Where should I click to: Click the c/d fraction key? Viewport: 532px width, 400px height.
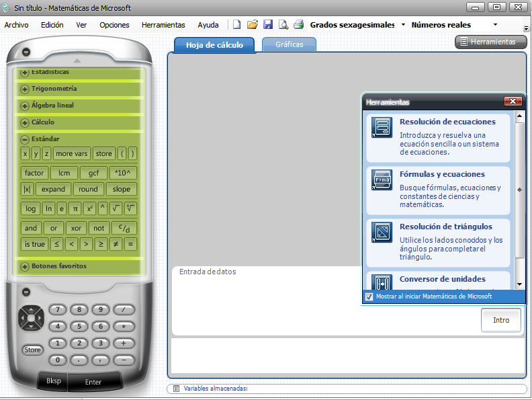point(124,228)
